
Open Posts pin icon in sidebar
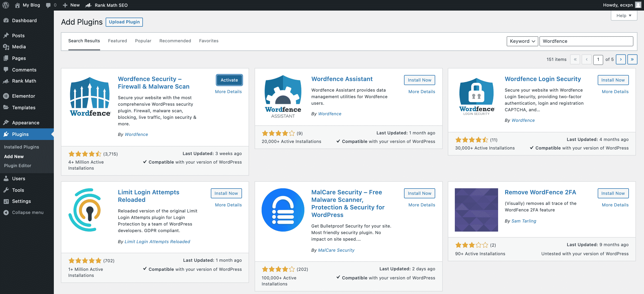(6, 35)
